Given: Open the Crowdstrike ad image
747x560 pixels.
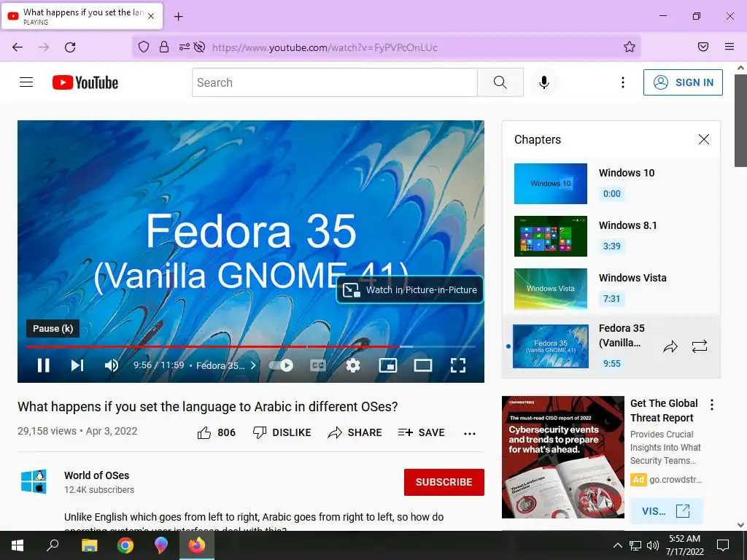Looking at the screenshot, I should coord(562,457).
